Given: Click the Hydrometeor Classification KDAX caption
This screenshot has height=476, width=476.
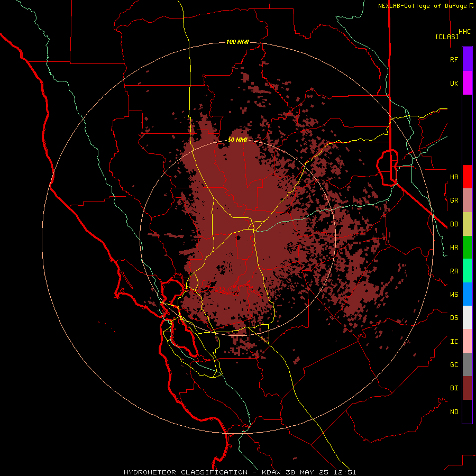Looking at the screenshot, I should (240, 472).
